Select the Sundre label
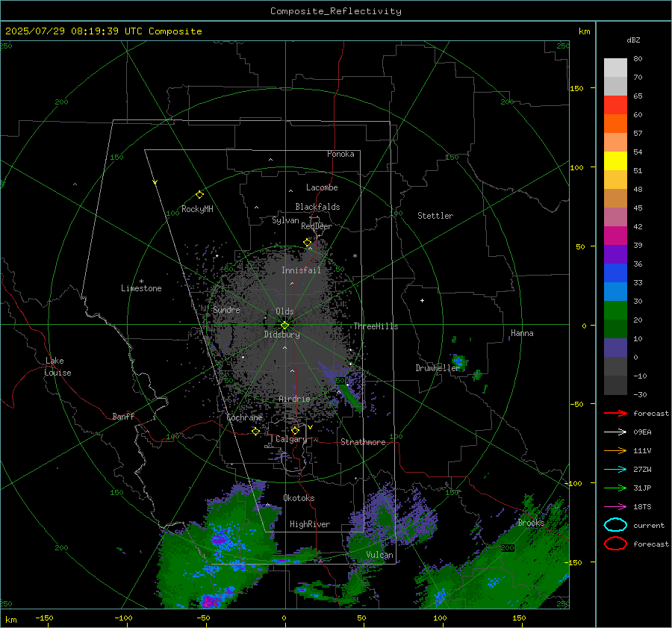The image size is (672, 628). [226, 310]
